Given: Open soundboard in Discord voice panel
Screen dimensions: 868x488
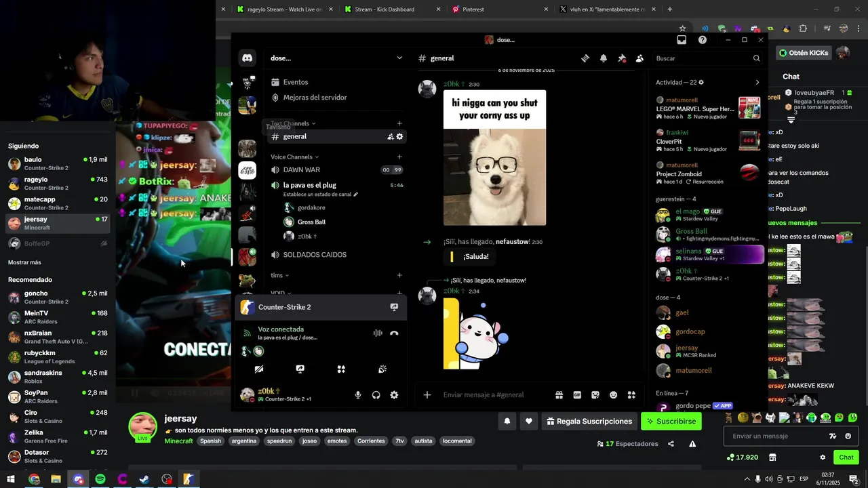Looking at the screenshot, I should (382, 369).
